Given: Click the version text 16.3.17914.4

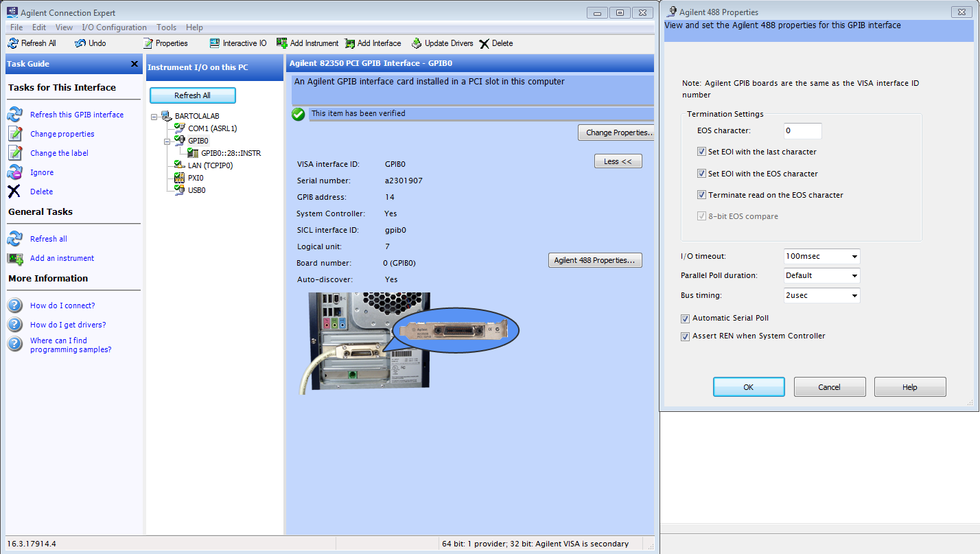Looking at the screenshot, I should [31, 544].
